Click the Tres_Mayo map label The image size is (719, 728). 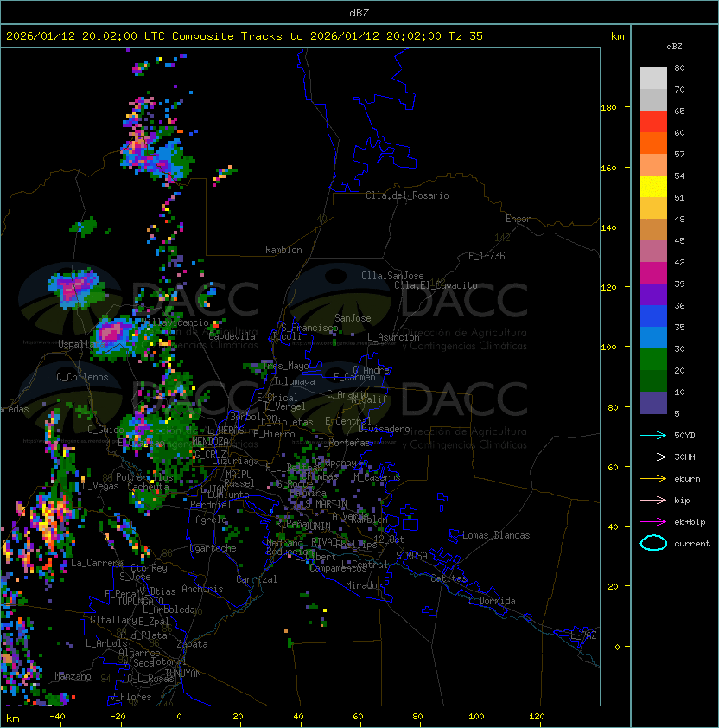coord(286,366)
